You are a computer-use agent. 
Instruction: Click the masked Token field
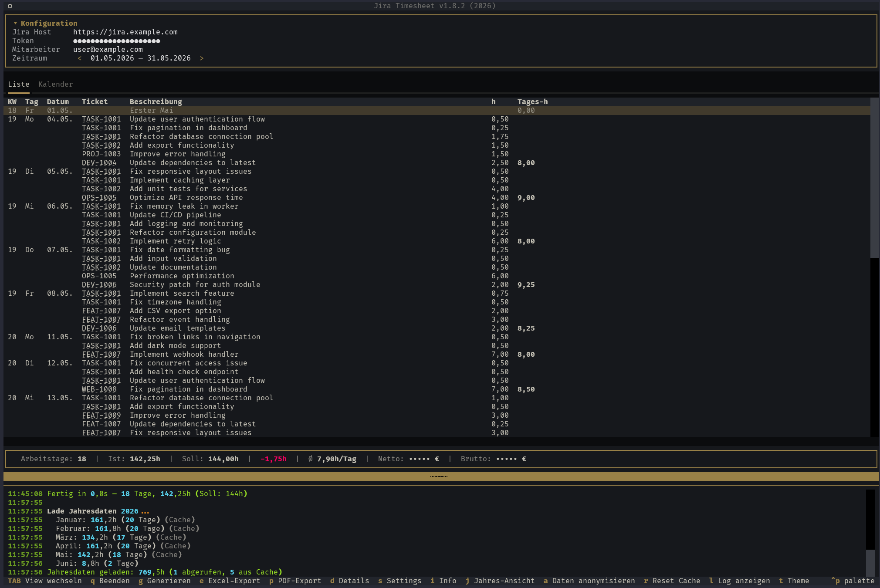(117, 41)
